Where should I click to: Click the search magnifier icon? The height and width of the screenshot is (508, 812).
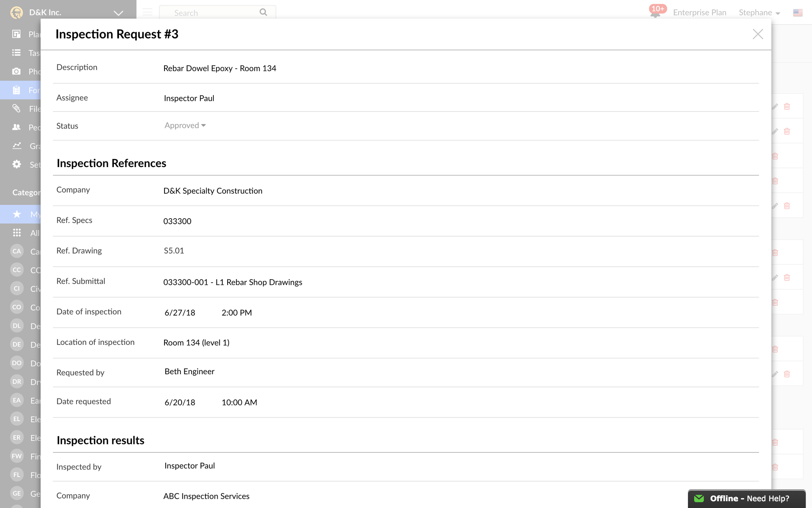click(x=263, y=12)
